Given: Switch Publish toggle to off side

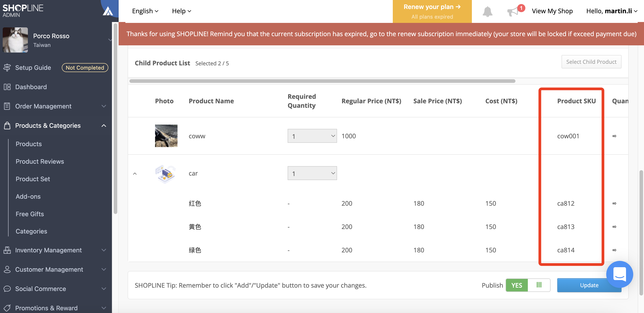Looking at the screenshot, I should click(539, 285).
